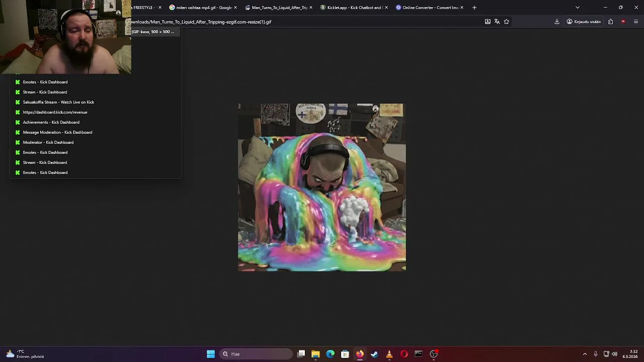The width and height of the screenshot is (644, 362).
Task: Open the weather widget Enimm. pilvistä
Action: (x=25, y=354)
